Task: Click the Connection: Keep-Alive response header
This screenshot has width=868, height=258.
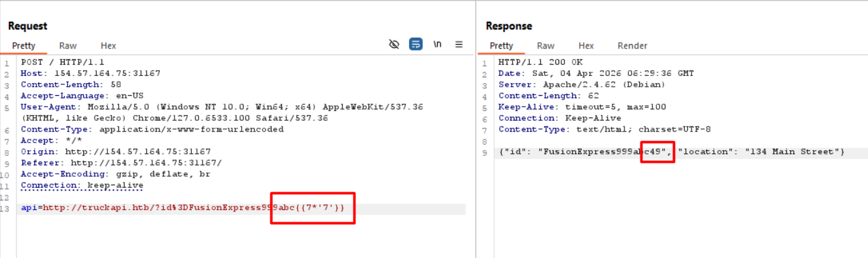Action: tap(560, 118)
